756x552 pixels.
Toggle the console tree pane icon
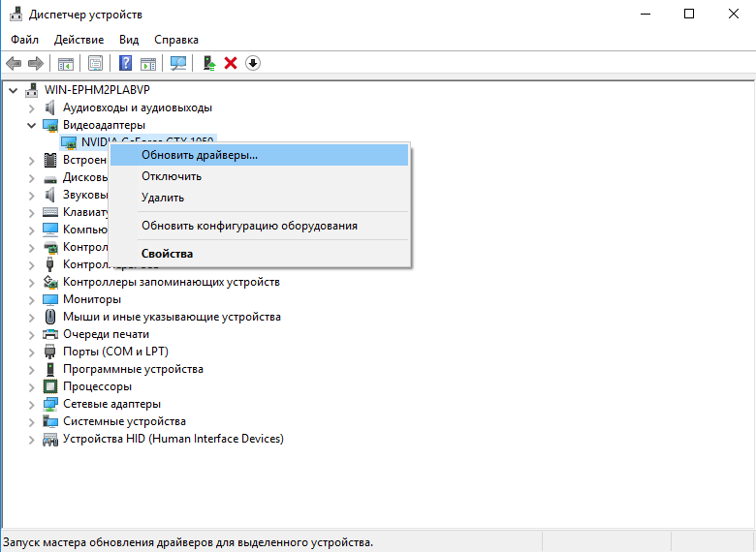[66, 63]
